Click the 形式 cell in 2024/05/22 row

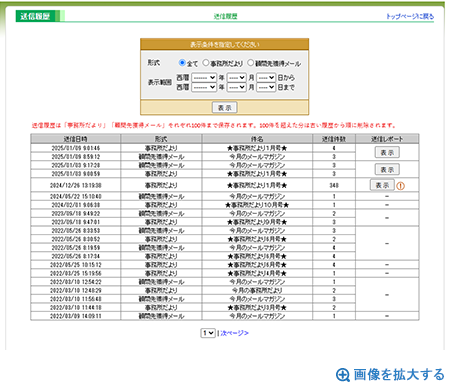(161, 196)
